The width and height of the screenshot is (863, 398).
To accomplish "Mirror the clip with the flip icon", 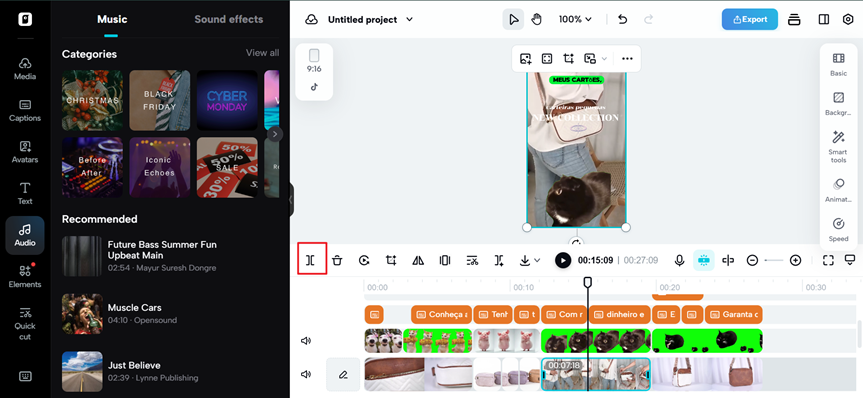I will tap(418, 260).
